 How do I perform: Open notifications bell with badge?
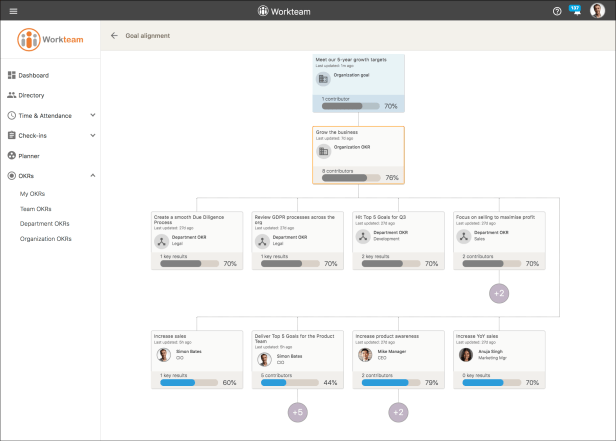pyautogui.click(x=575, y=10)
